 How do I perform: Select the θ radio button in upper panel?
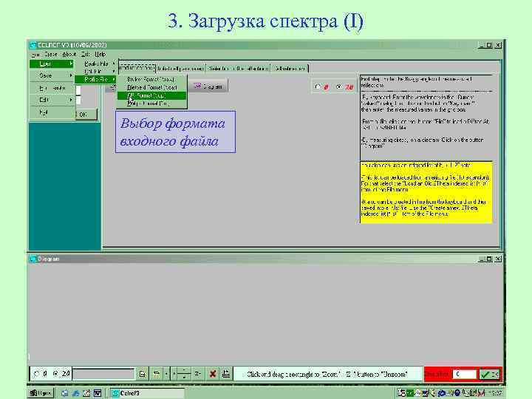click(x=317, y=87)
